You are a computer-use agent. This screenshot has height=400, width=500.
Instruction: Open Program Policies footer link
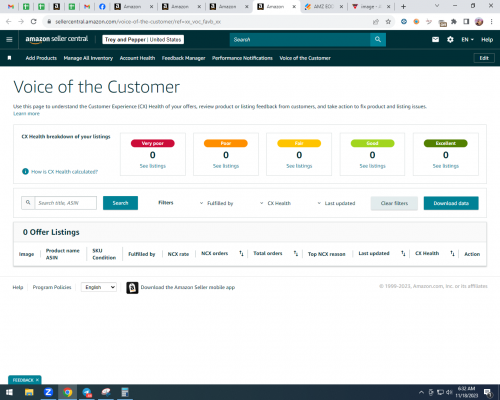click(52, 287)
